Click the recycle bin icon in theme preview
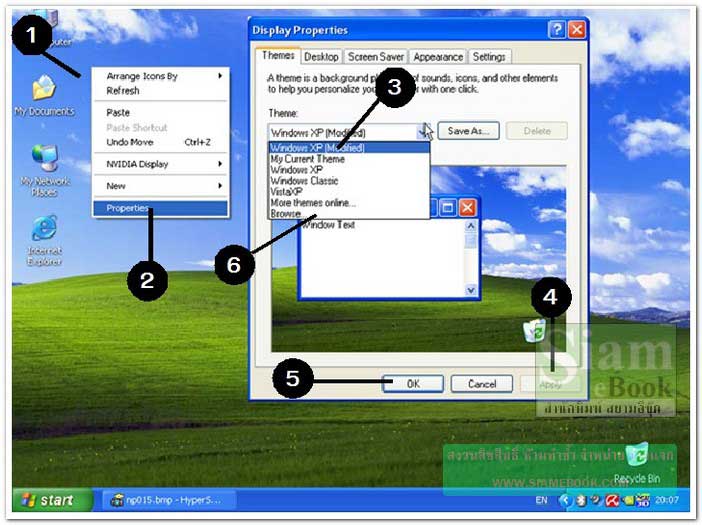 (x=535, y=330)
